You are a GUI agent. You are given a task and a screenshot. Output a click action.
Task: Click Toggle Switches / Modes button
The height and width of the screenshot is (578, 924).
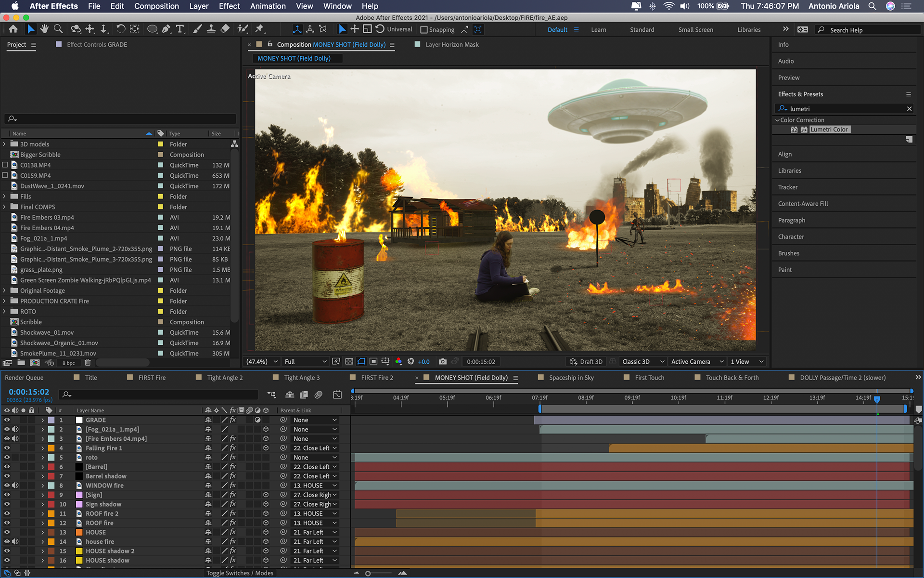pos(240,573)
